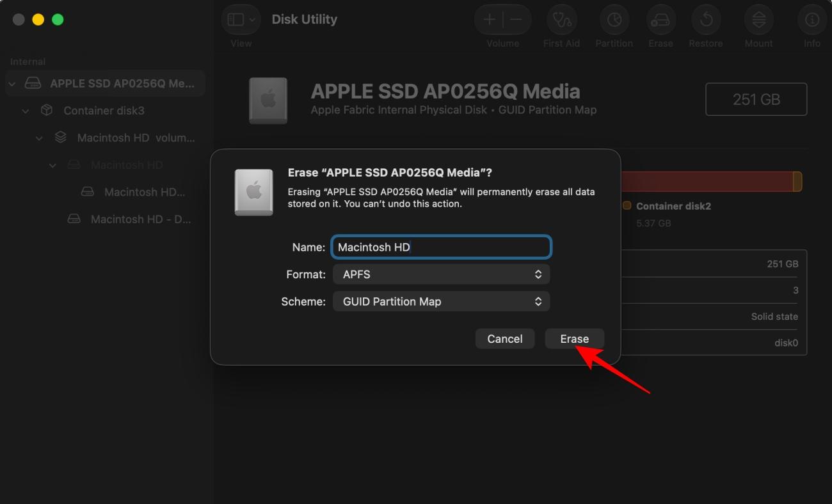Click the yellow minimize window button

pos(38,19)
